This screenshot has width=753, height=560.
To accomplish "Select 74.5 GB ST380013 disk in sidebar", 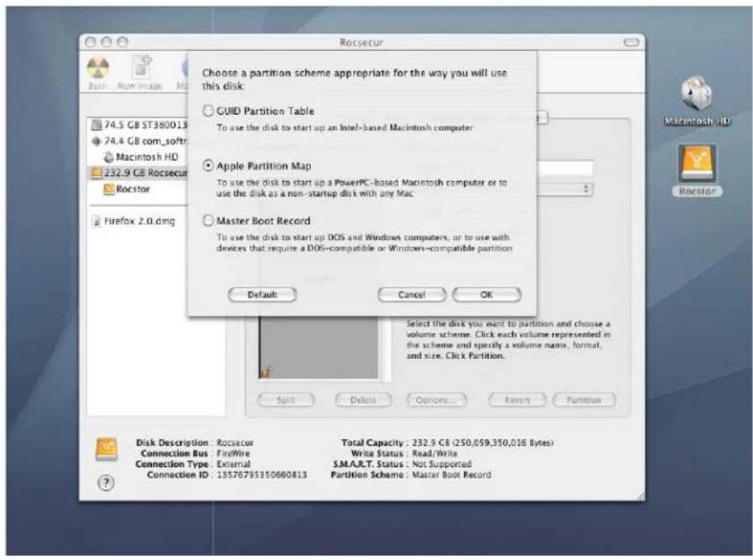I will pyautogui.click(x=139, y=125).
